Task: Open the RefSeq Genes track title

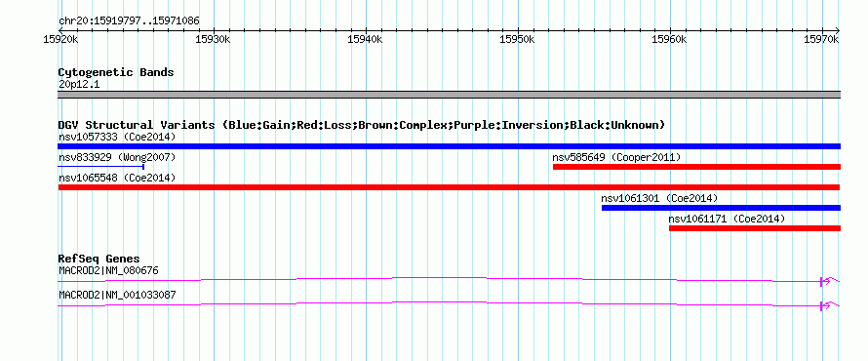Action: coord(99,260)
